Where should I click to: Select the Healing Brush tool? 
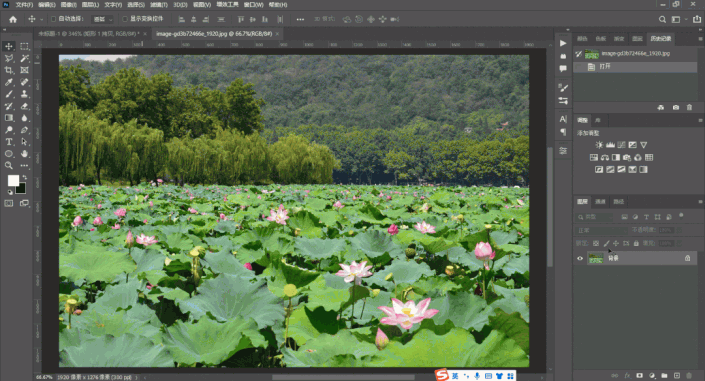click(x=24, y=82)
